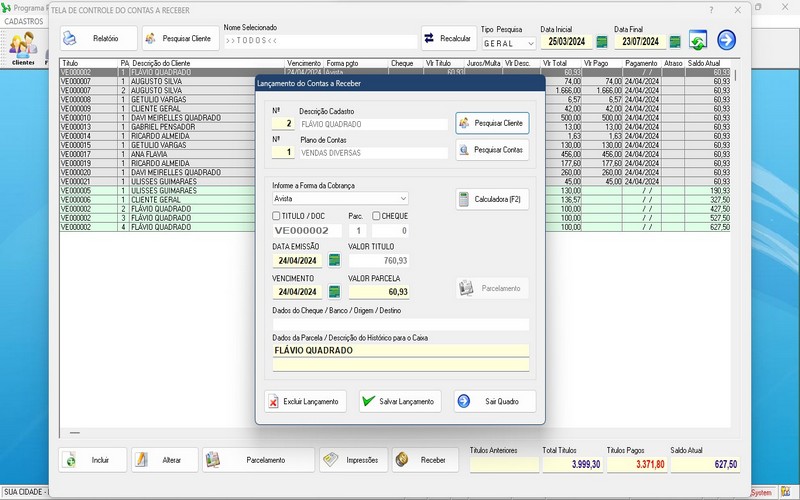Click Excluir Lançamento button

point(306,401)
